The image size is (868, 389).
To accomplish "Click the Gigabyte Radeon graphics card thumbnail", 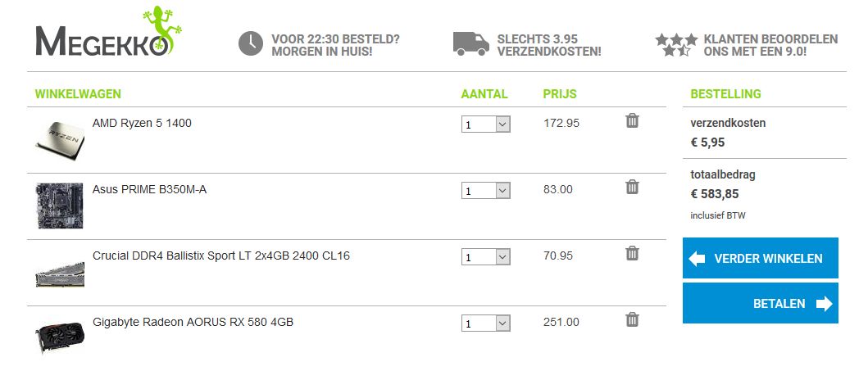I will point(60,337).
